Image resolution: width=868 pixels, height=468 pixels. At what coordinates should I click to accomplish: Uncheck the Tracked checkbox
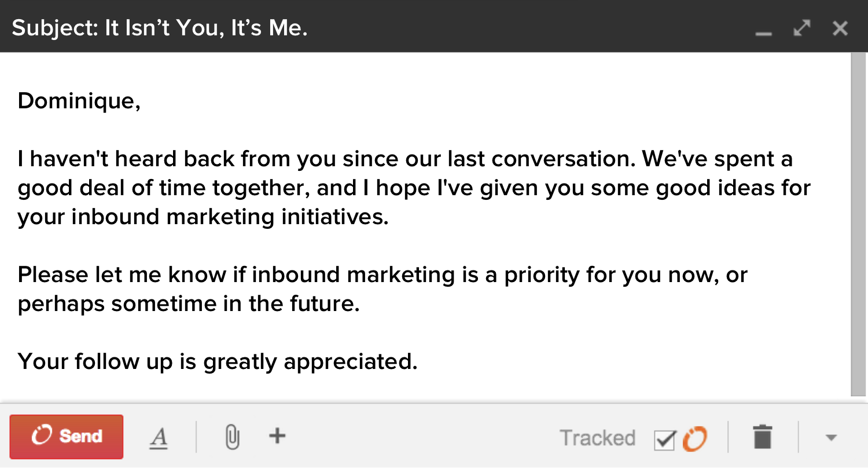click(x=665, y=440)
